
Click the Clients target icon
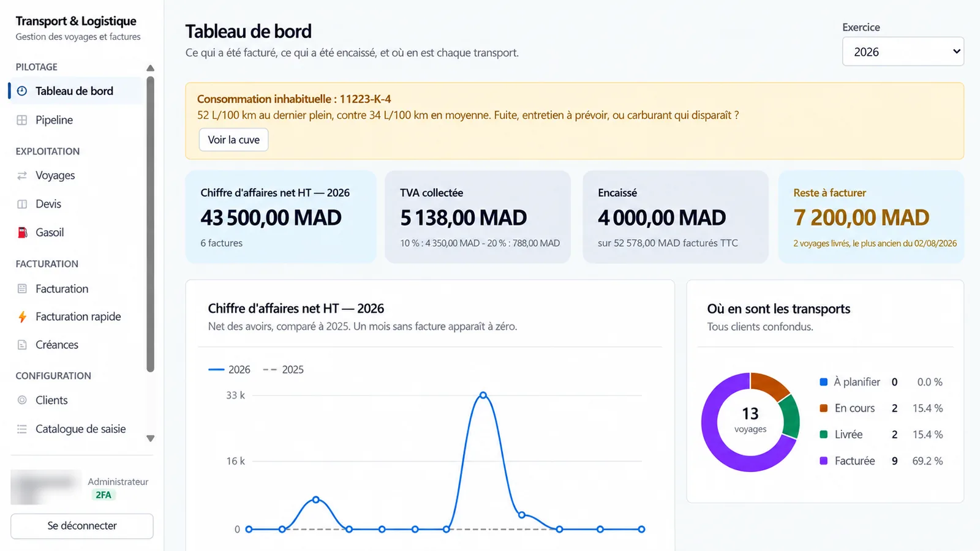click(x=22, y=400)
